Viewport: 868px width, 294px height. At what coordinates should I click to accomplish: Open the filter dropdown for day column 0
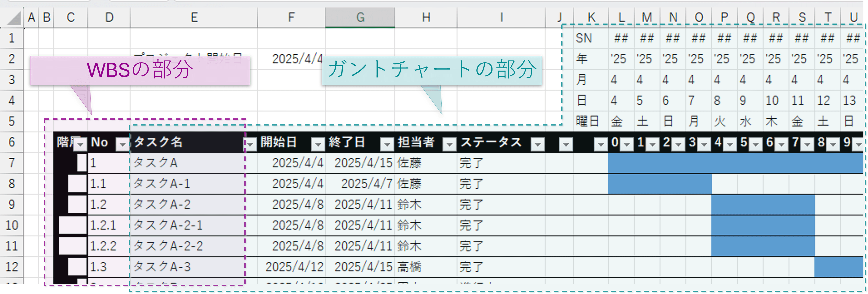[x=626, y=145]
